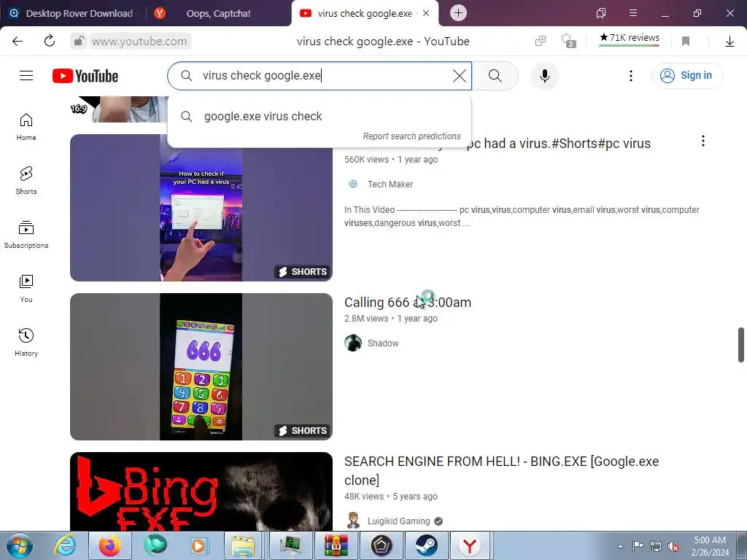
Task: Start voice search with microphone
Action: click(x=544, y=76)
